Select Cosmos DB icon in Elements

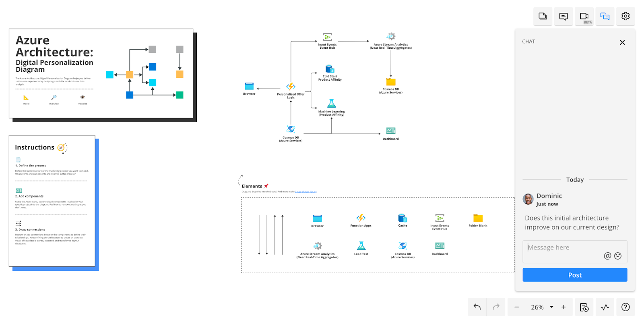(x=402, y=246)
